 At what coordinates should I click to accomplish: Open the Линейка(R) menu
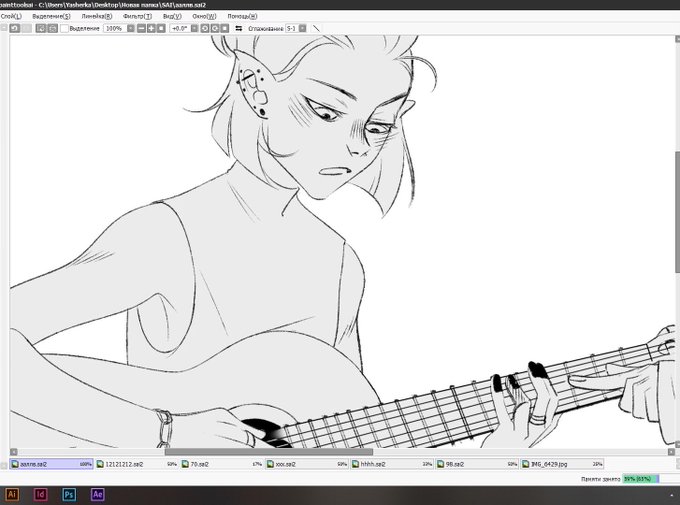tap(97, 16)
